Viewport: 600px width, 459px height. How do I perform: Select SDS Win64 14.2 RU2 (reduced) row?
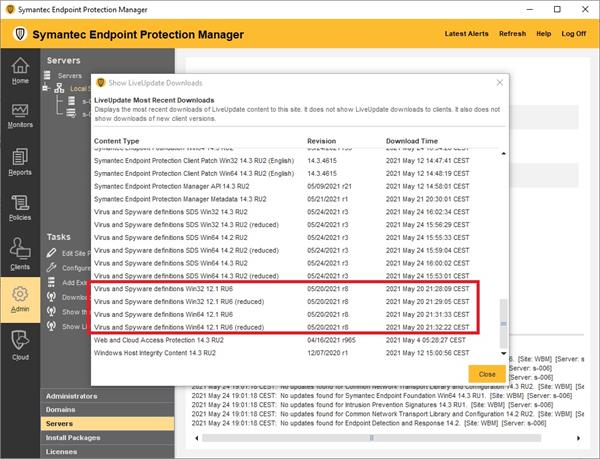295,250
